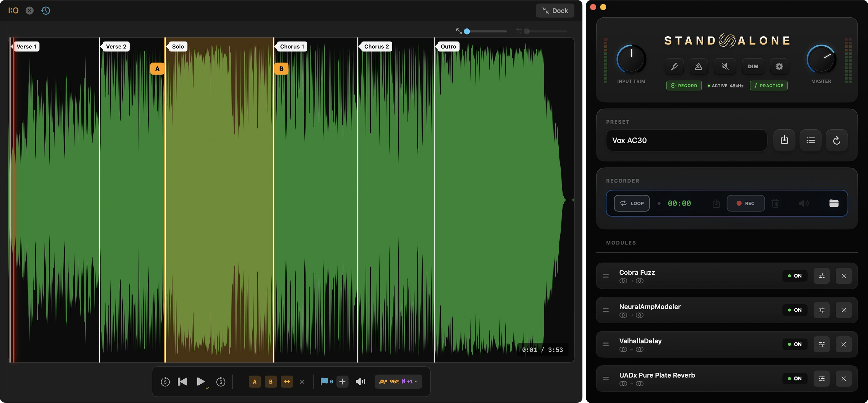Toggle ValhallaDelay ON switch
This screenshot has height=403, width=868.
[x=794, y=344]
